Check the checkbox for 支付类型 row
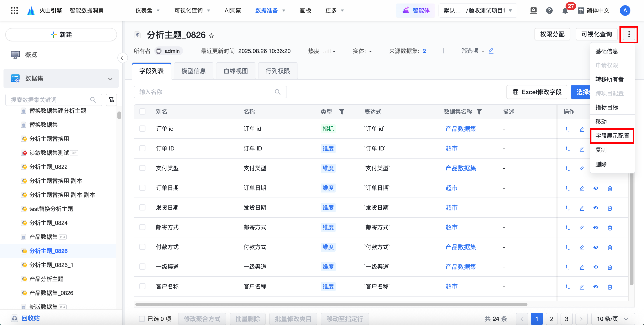Image resolution: width=644 pixels, height=325 pixels. [x=143, y=168]
